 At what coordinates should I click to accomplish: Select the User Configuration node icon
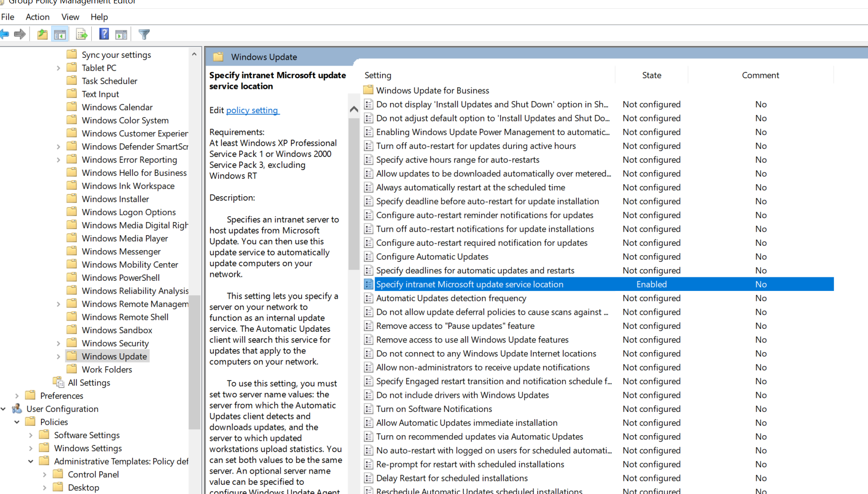click(17, 409)
